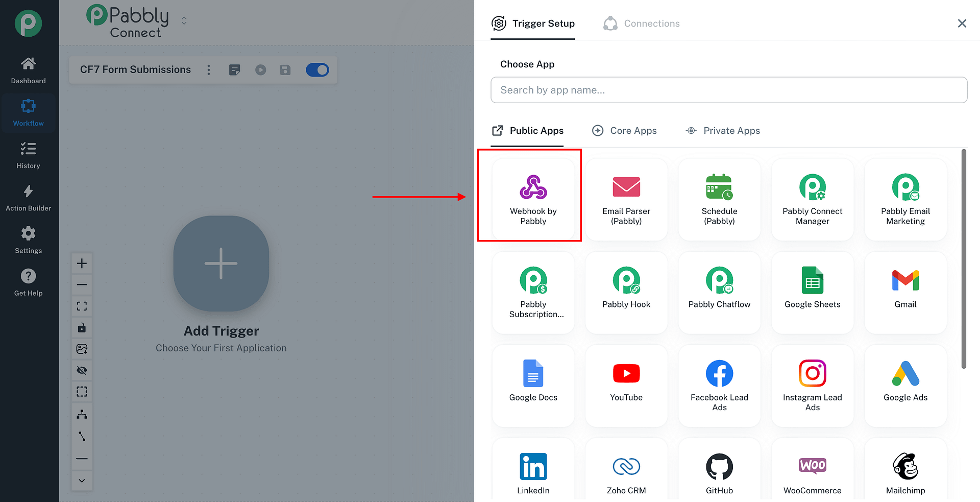Click the auto-layout hierarchy icon

[x=82, y=414]
